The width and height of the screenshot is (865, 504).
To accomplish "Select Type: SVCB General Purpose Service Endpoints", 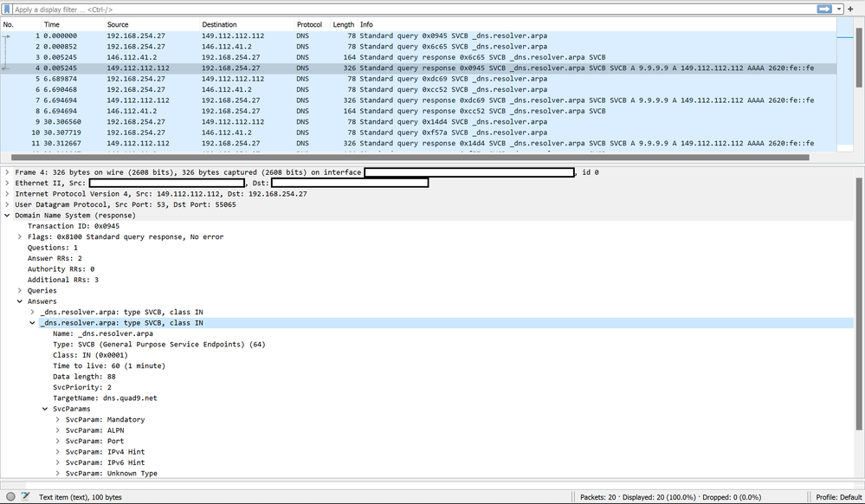I will 158,345.
